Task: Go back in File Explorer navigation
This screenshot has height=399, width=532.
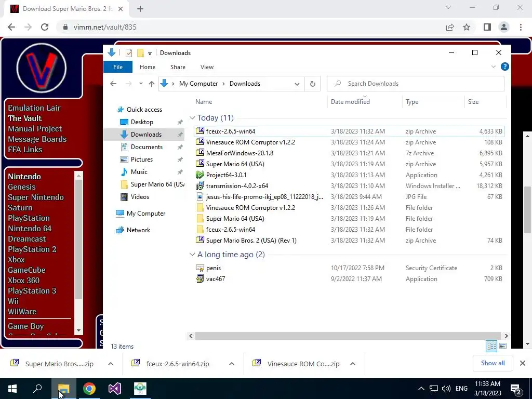Action: point(113,84)
